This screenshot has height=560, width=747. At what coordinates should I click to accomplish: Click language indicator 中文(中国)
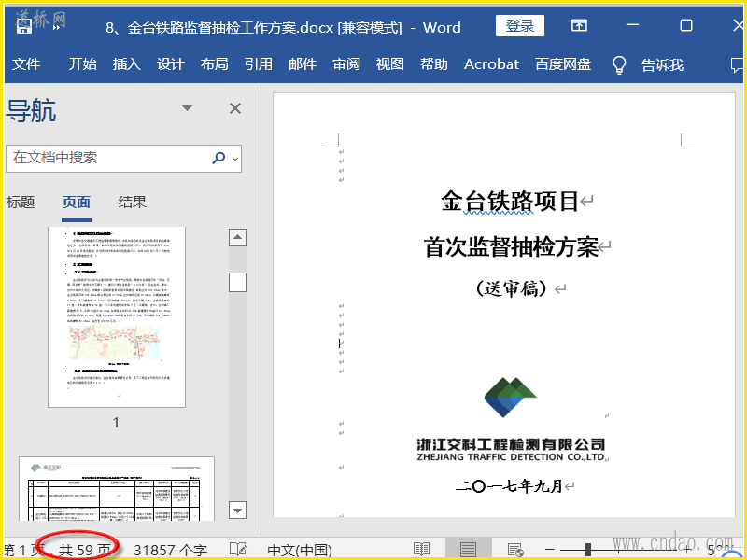point(300,551)
